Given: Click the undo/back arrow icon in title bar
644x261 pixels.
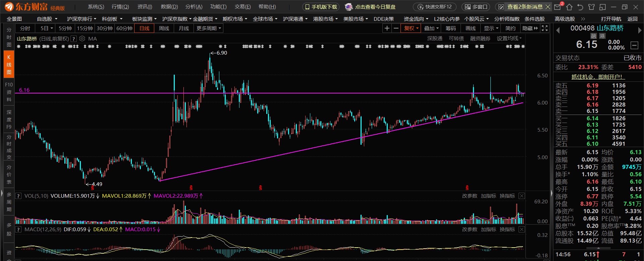Looking at the screenshot, I should click(x=580, y=7).
